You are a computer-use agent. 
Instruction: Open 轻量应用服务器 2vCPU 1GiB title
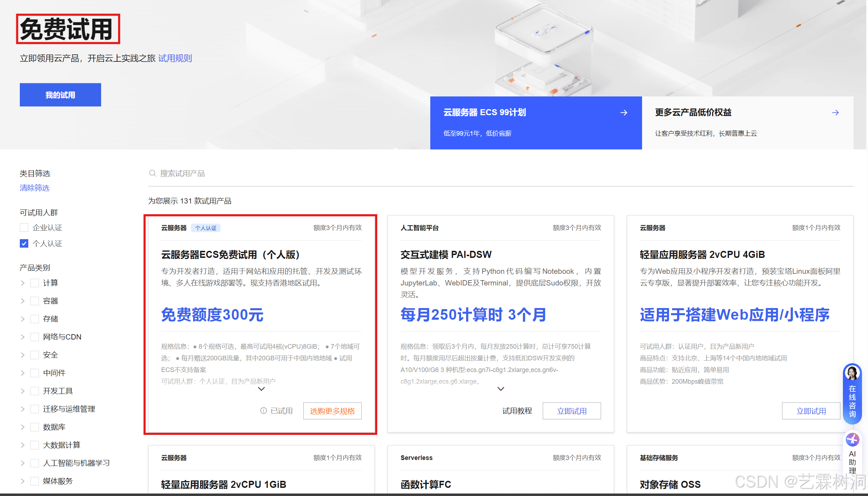(x=223, y=484)
